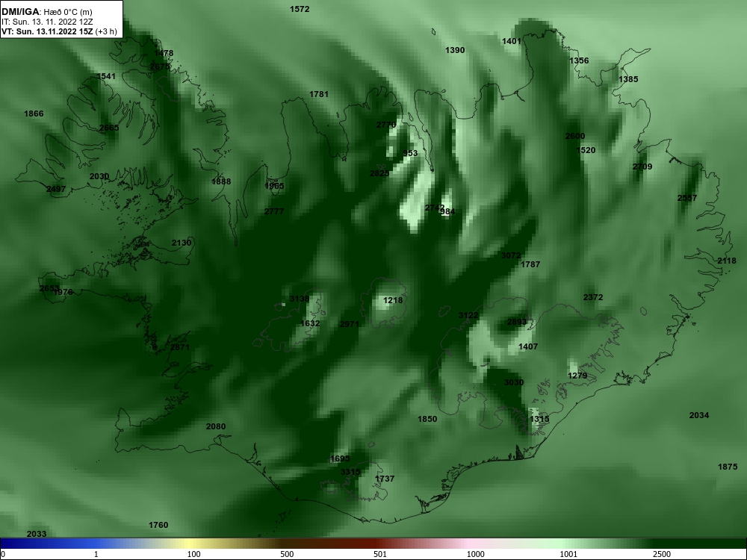The image size is (747, 560).
Task: Click the 1888 value on the map
Action: pos(221,181)
